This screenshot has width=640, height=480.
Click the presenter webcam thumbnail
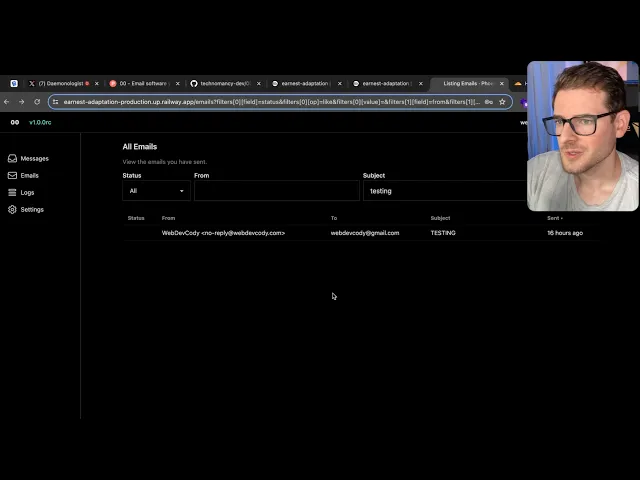click(583, 136)
